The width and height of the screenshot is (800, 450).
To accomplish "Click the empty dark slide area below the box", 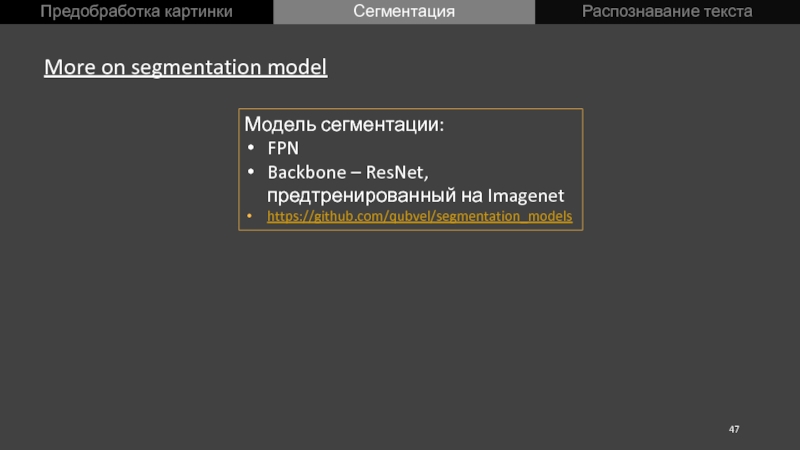I will coord(400,332).
